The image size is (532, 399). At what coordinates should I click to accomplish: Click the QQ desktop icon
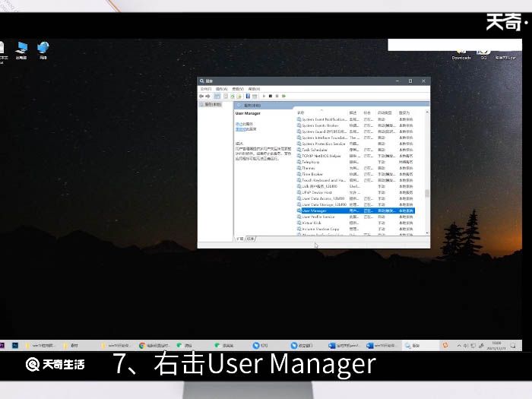pos(483,55)
